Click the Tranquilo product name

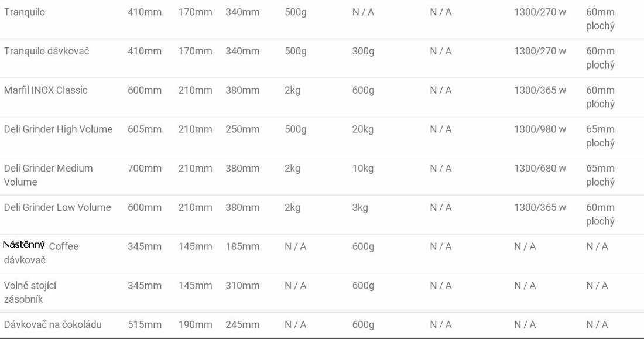point(25,12)
